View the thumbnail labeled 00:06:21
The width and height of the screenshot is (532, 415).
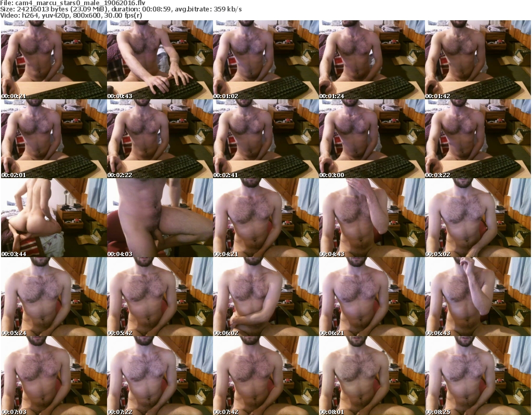371,297
